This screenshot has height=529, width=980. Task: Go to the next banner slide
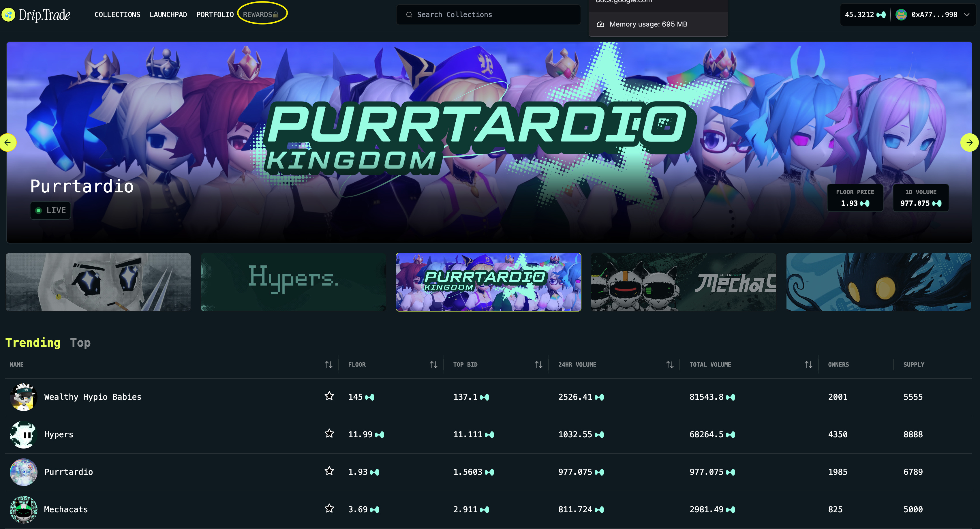969,143
